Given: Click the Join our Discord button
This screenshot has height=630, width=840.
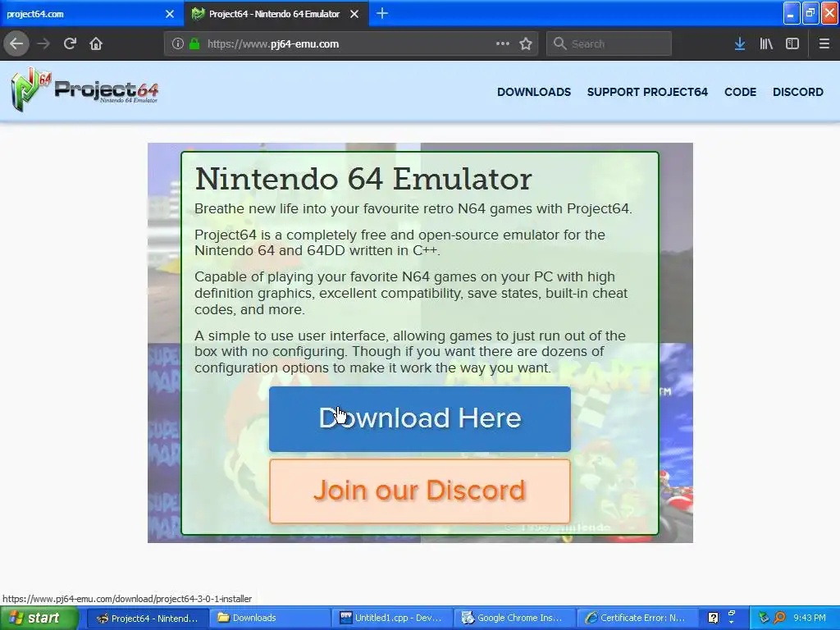Looking at the screenshot, I should (419, 491).
